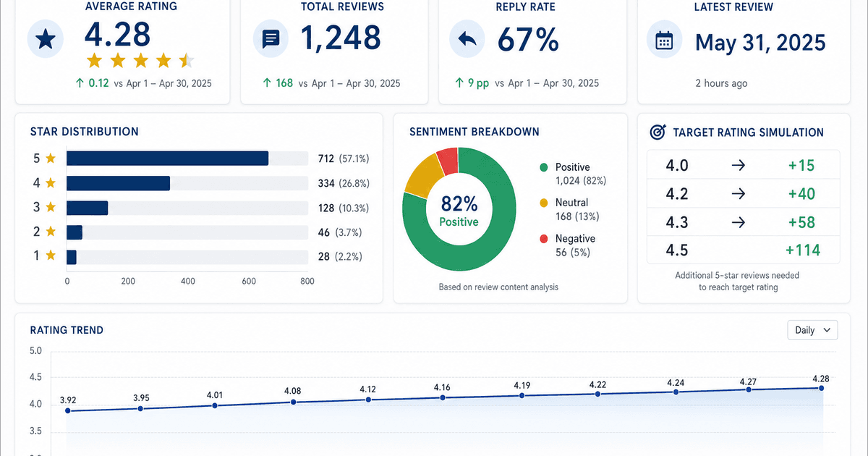Click the 56 (5%) negative count
The height and width of the screenshot is (456, 868).
(x=573, y=253)
